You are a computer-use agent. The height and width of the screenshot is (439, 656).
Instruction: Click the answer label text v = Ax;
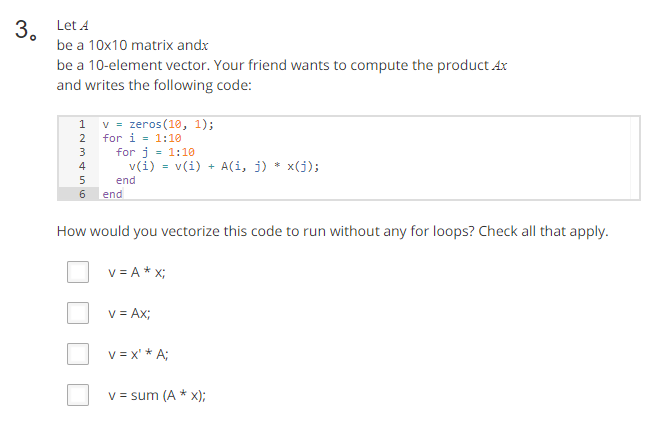[129, 313]
